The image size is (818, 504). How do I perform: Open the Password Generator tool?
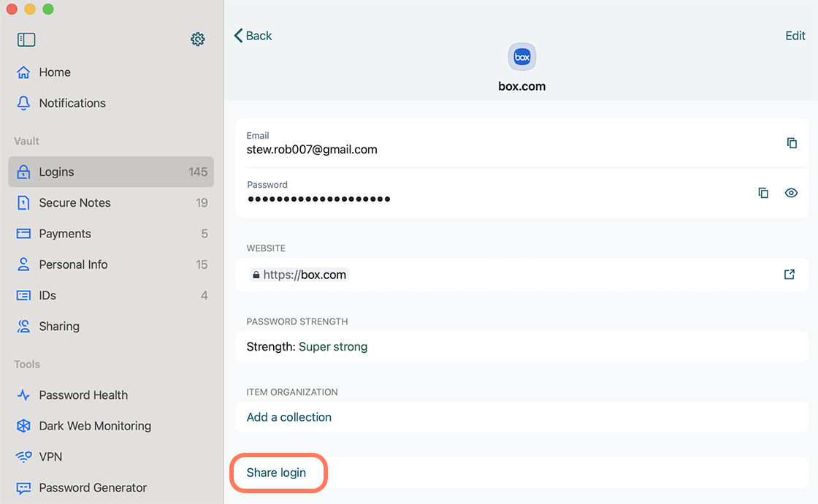click(111, 488)
